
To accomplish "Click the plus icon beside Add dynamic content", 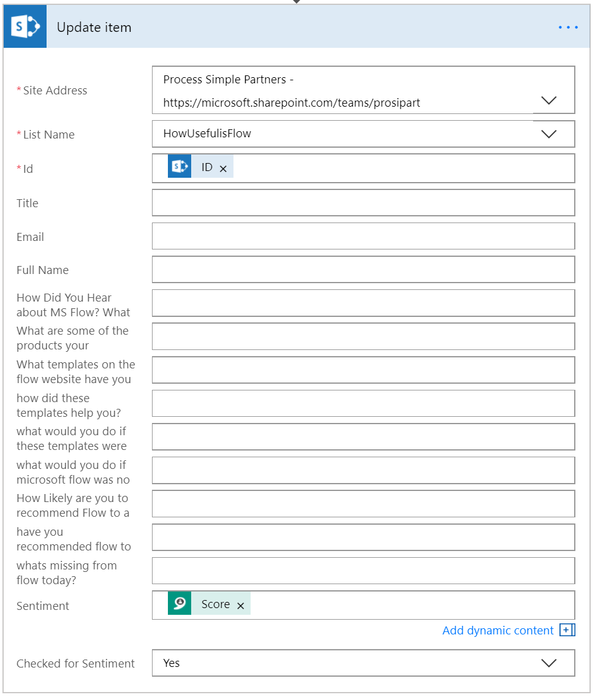I will 567,630.
